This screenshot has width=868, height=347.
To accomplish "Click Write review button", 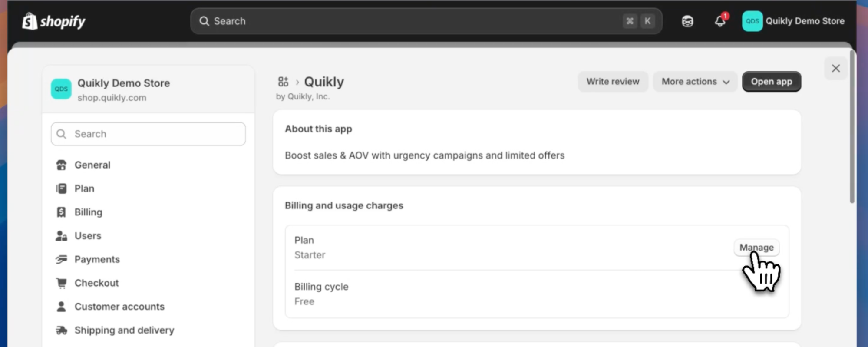I will [613, 81].
